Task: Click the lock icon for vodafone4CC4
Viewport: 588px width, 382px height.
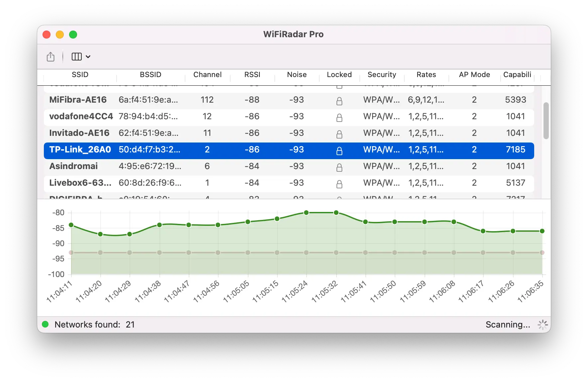Action: 339,118
